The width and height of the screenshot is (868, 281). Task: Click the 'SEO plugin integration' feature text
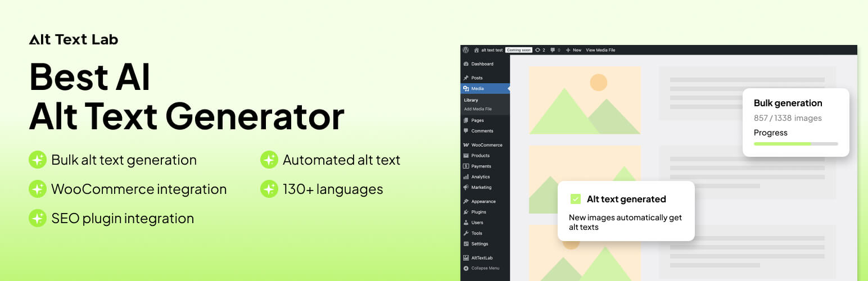pyautogui.click(x=123, y=219)
